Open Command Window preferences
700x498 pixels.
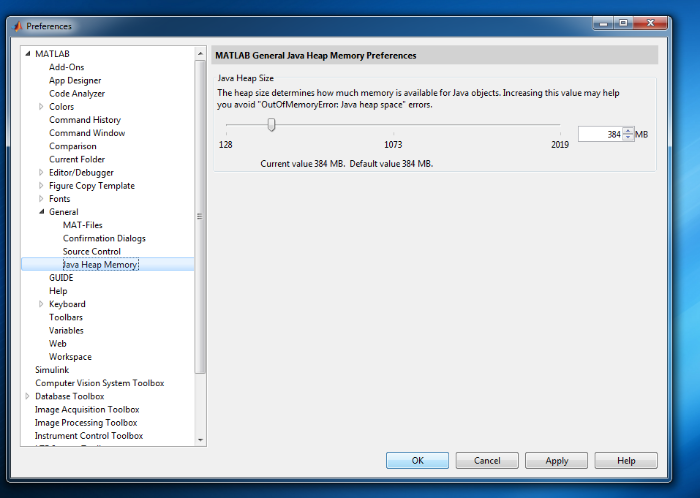(87, 133)
